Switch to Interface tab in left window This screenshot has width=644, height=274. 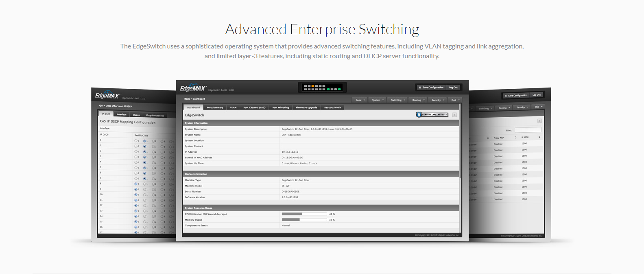(121, 114)
